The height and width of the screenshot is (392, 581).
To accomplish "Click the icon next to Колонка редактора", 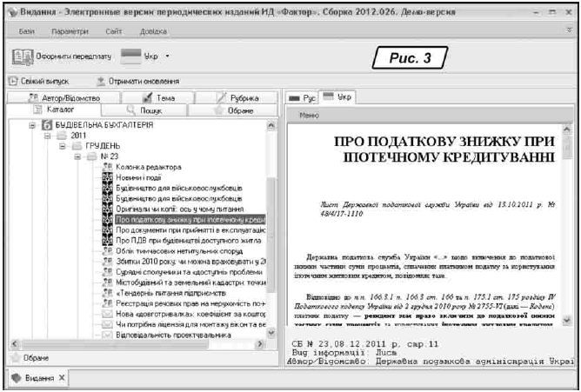I will tap(106, 166).
